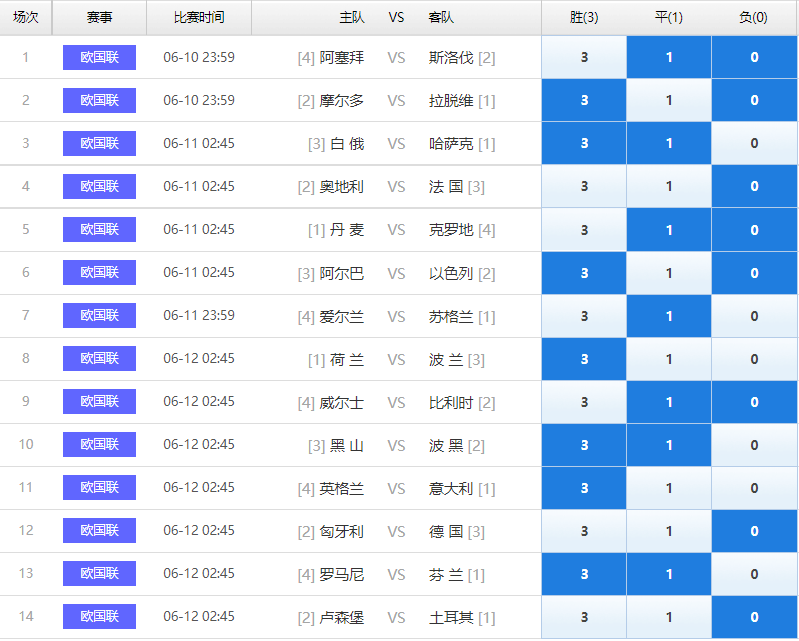The width and height of the screenshot is (799, 641).
Task: Toggle loss (0) for match 3 白俄 vs 哈萨克
Action: pos(754,143)
